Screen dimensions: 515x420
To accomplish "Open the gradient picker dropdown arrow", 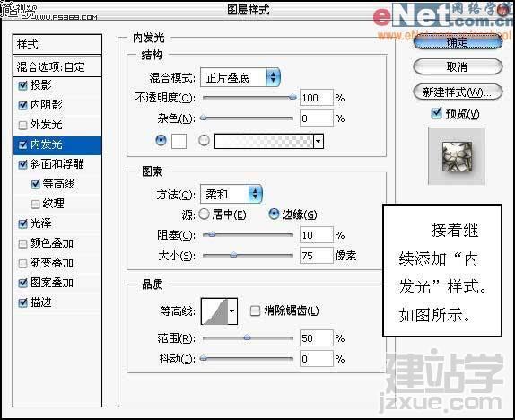I will 319,141.
